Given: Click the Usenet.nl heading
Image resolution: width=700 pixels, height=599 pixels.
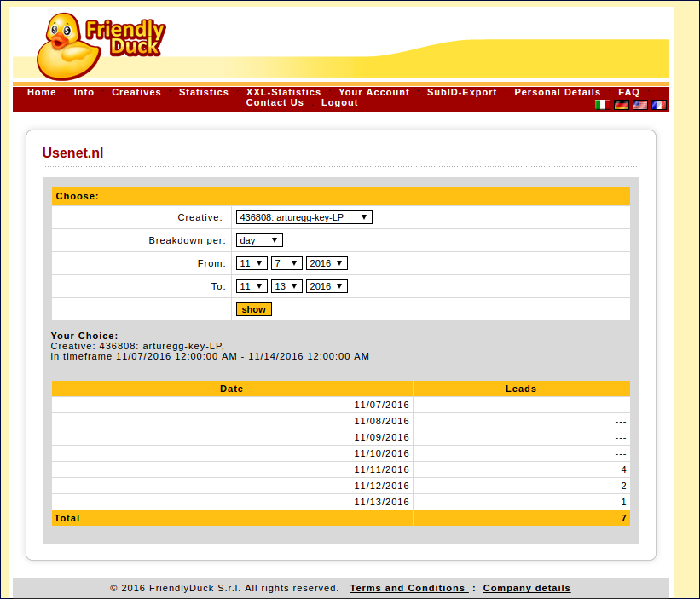Looking at the screenshot, I should 72,153.
